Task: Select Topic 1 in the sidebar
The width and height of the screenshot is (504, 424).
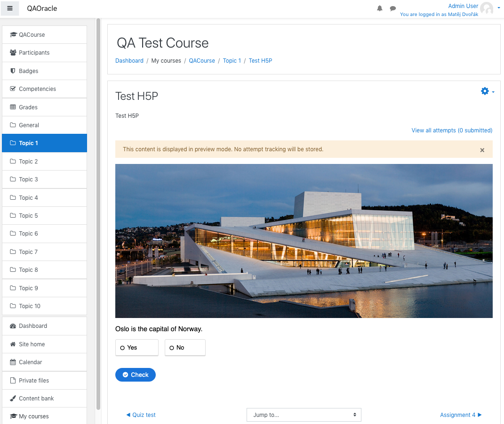Action: [44, 143]
